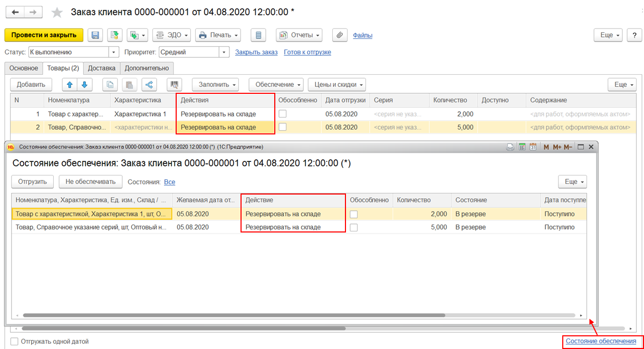The height and width of the screenshot is (349, 644).
Task: Enable 'Отгружать одной датой' checkbox
Action: coord(14,341)
